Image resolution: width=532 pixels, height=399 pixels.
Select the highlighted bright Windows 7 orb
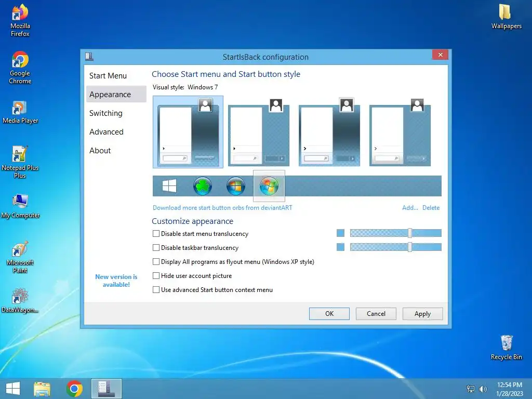pyautogui.click(x=269, y=186)
